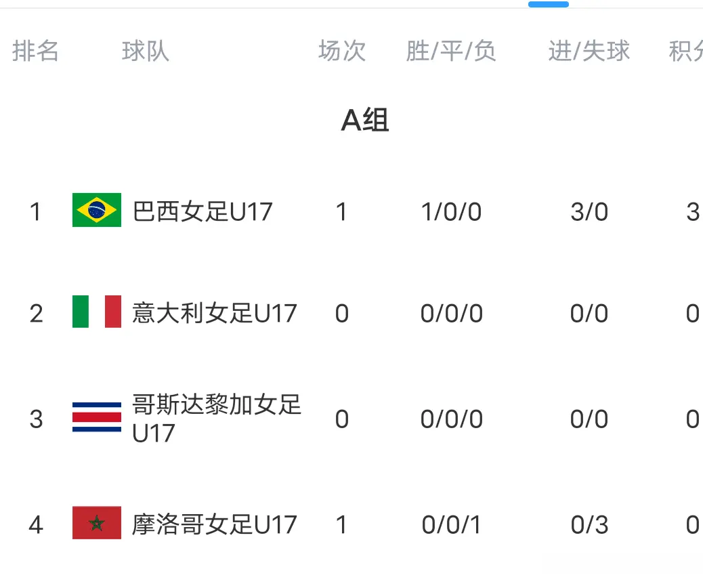
Task: Click the Morocco flag icon
Action: click(97, 524)
